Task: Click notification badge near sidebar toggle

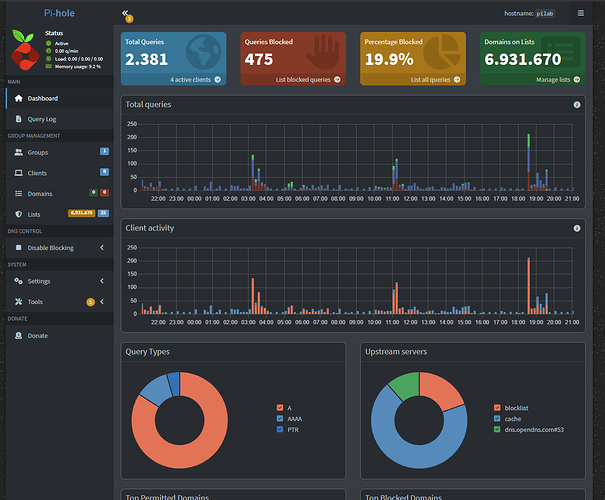Action: pos(129,19)
